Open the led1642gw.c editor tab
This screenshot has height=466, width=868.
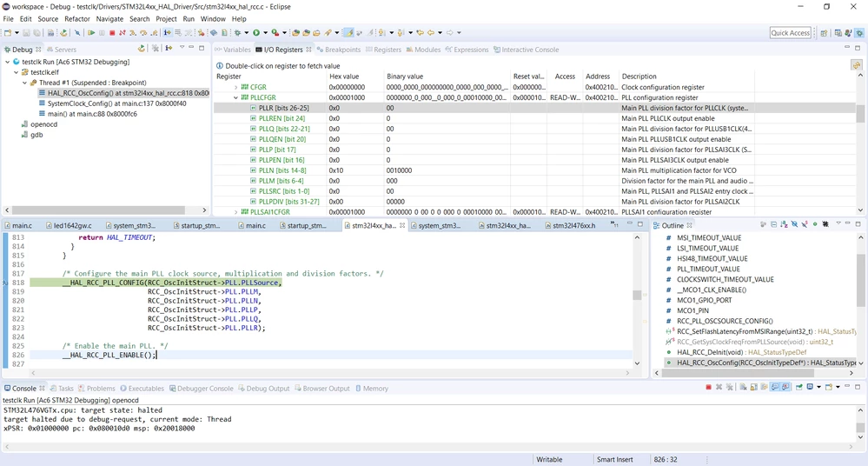(69, 225)
